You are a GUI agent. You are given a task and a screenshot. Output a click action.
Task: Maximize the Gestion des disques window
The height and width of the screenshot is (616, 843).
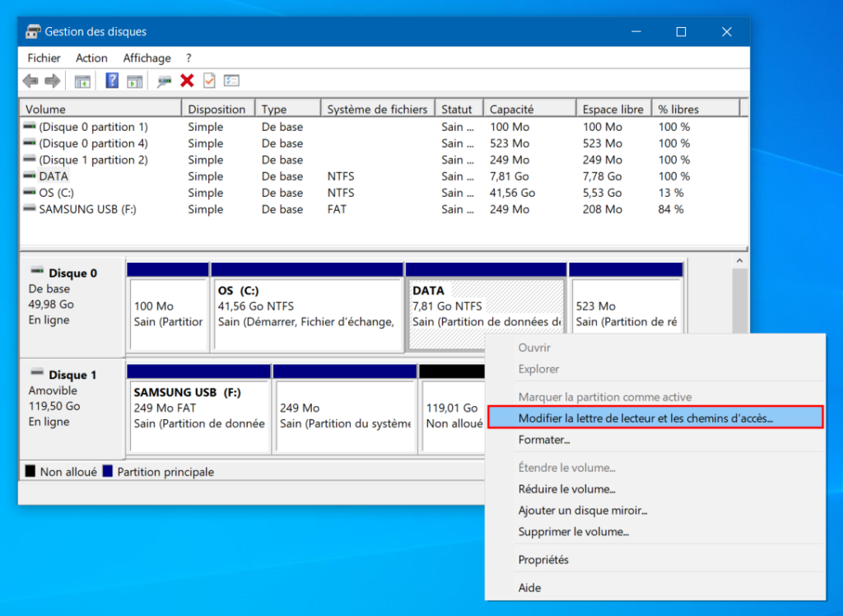pos(681,32)
